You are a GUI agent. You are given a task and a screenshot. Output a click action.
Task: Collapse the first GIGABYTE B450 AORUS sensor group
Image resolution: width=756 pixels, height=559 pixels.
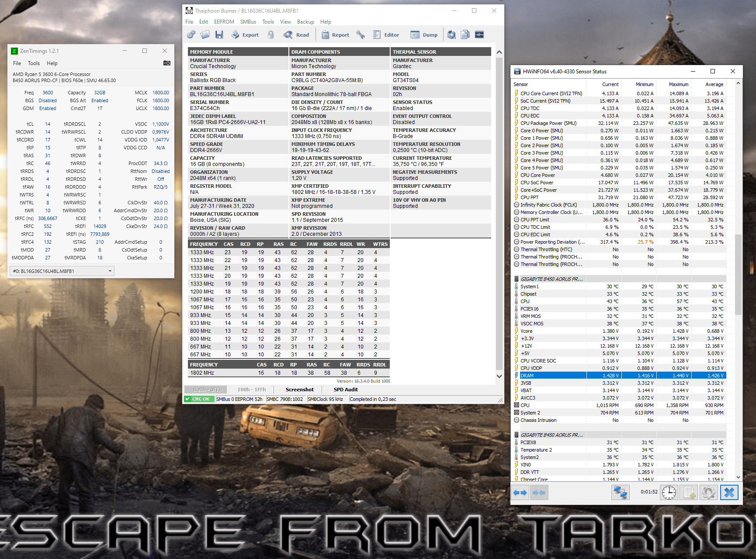point(517,279)
